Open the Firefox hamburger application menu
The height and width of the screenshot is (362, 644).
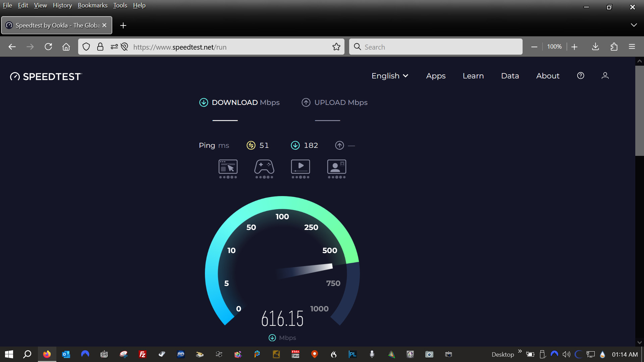[x=632, y=47]
